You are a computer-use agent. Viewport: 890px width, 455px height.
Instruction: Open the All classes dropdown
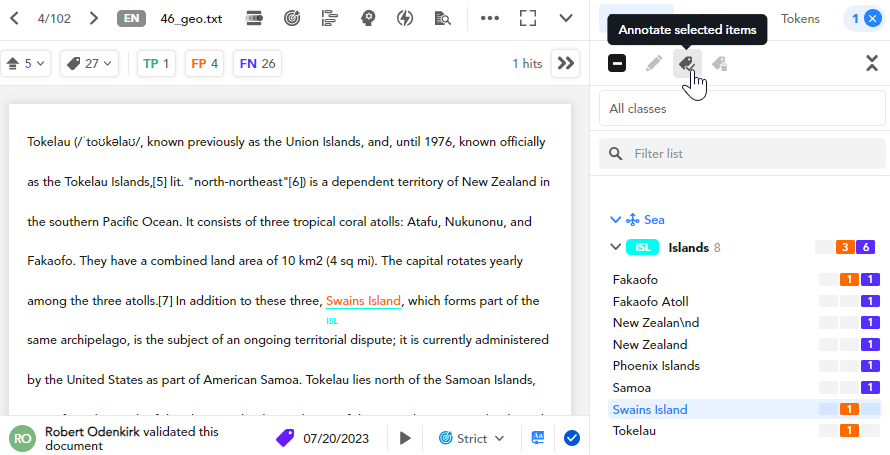[742, 108]
